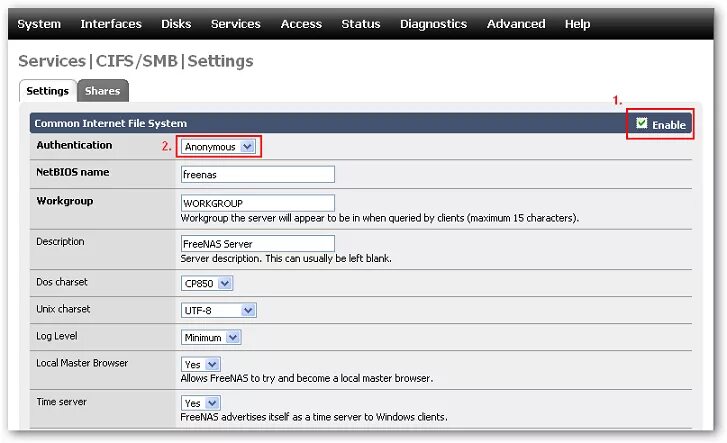Viewport: 727px width, 443px height.
Task: Open the Disks menu
Action: click(176, 24)
